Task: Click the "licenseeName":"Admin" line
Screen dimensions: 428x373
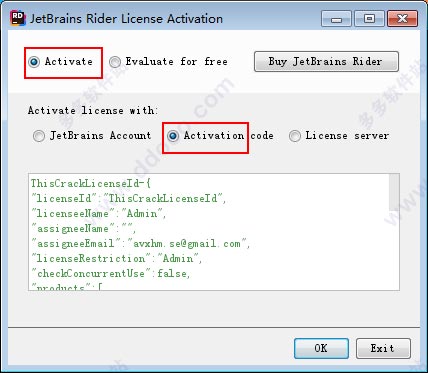Action: tap(98, 214)
